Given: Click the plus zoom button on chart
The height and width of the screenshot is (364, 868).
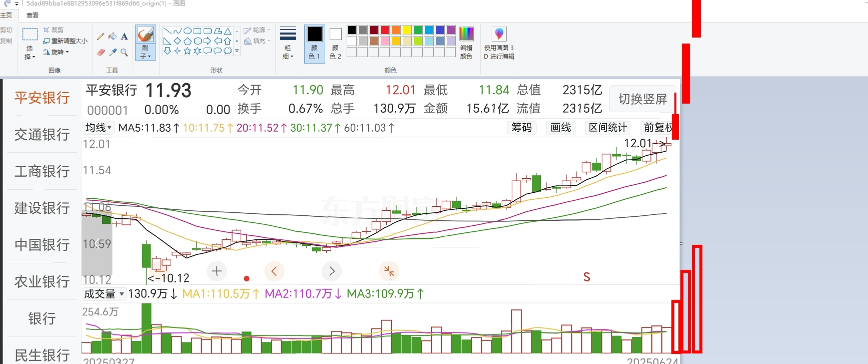Looking at the screenshot, I should pyautogui.click(x=217, y=271).
